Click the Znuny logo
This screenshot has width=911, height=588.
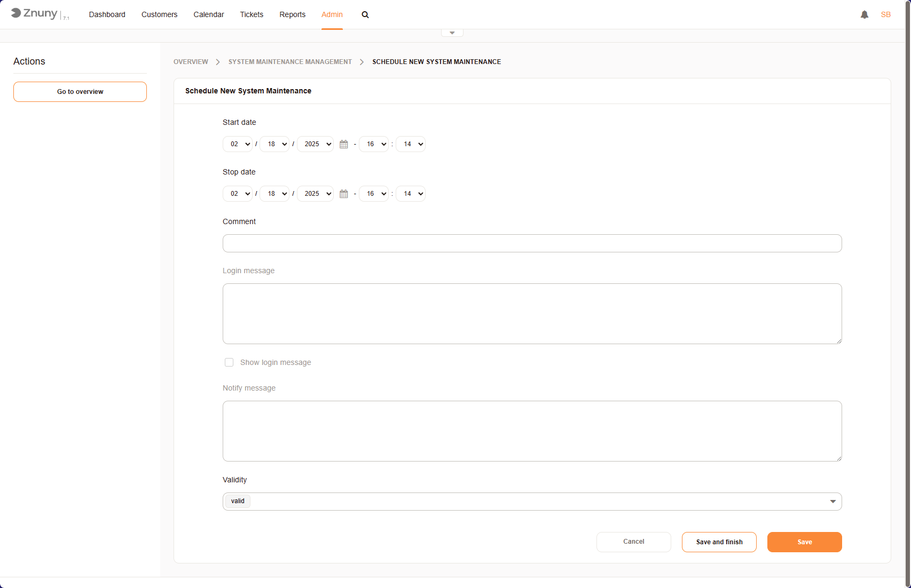pyautogui.click(x=35, y=14)
